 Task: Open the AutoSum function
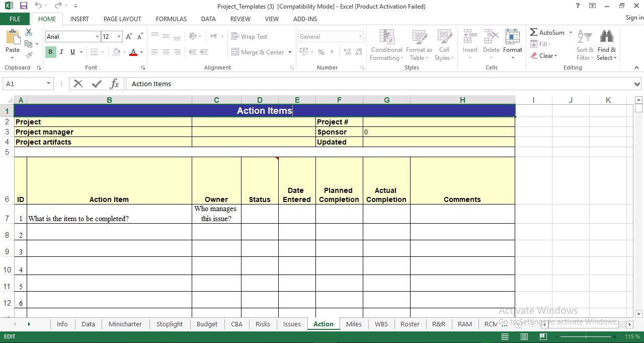(x=548, y=32)
